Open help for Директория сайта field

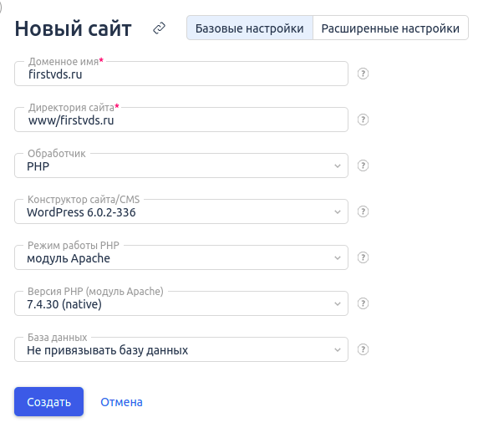363,120
